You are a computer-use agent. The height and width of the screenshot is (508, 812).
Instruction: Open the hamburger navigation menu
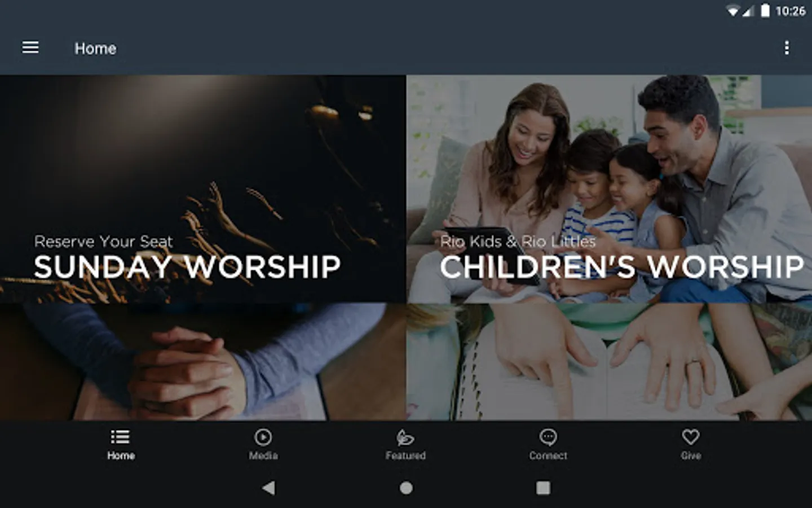(30, 48)
